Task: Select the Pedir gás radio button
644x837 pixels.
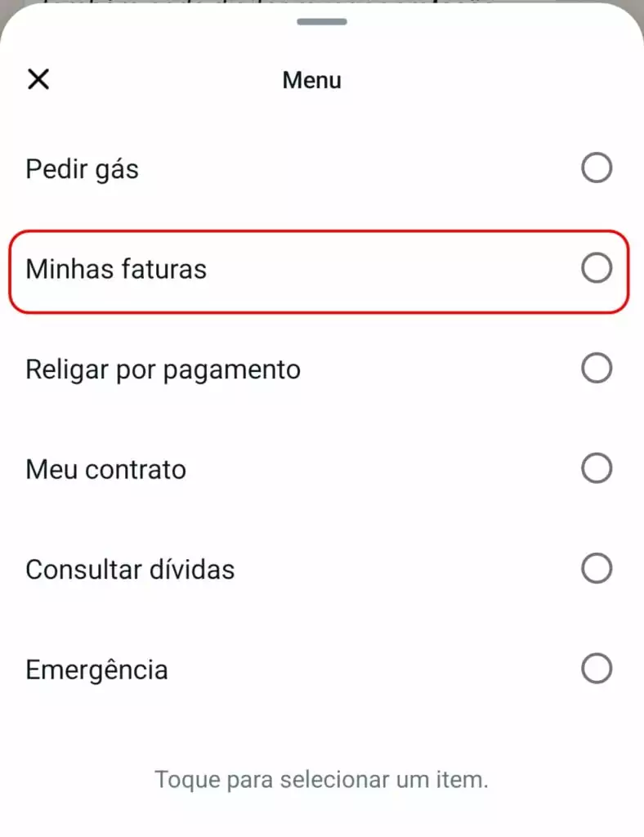Action: click(x=597, y=168)
